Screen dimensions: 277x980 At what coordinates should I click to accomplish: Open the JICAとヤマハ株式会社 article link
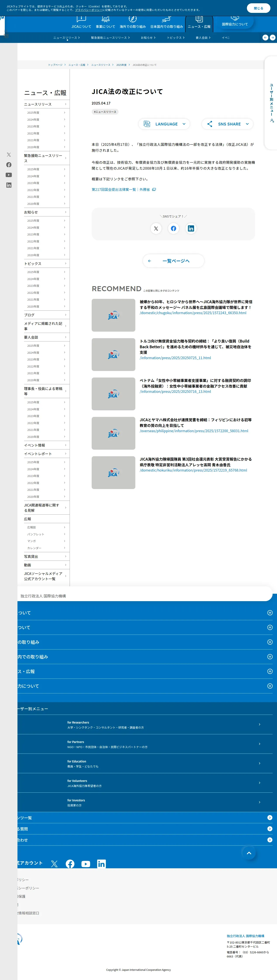click(195, 423)
